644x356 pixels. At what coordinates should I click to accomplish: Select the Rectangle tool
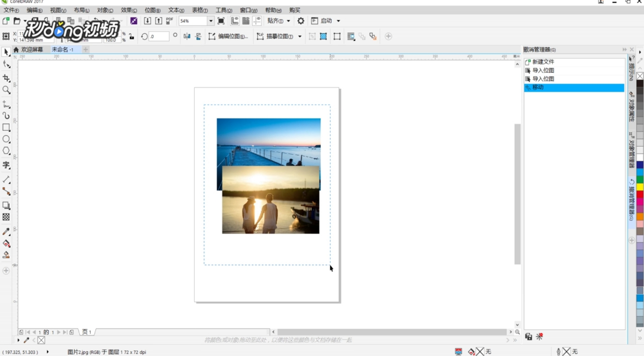[x=6, y=128]
